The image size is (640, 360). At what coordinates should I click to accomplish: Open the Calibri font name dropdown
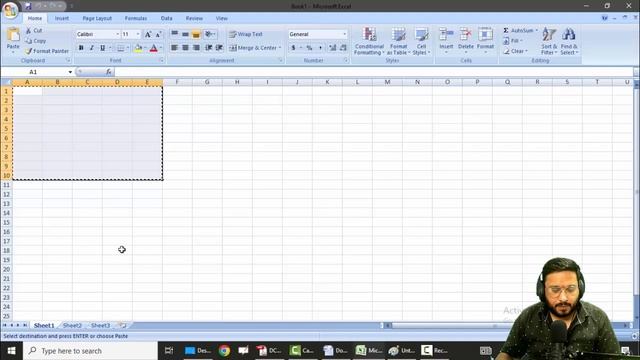[x=117, y=34]
